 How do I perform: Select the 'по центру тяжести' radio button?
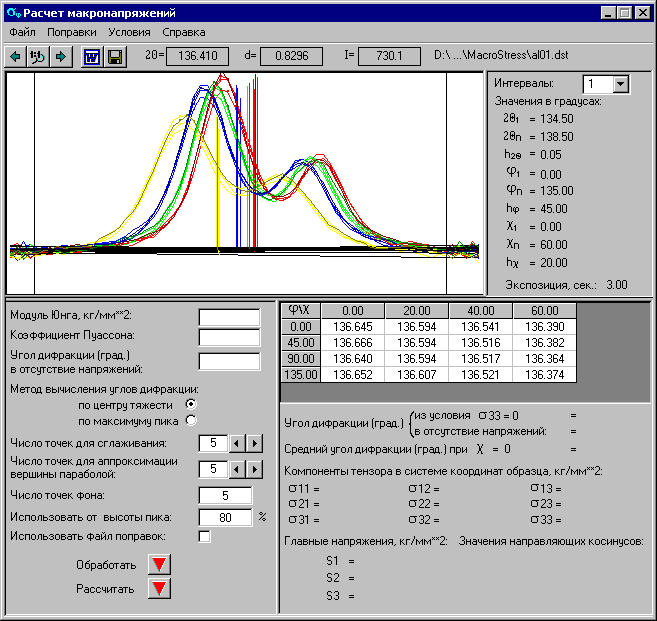(191, 404)
